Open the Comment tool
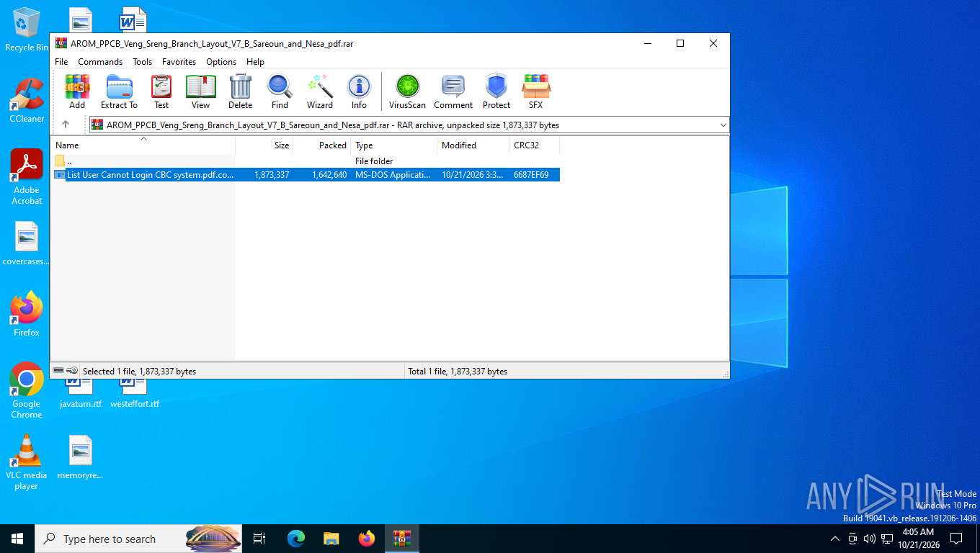 click(453, 91)
